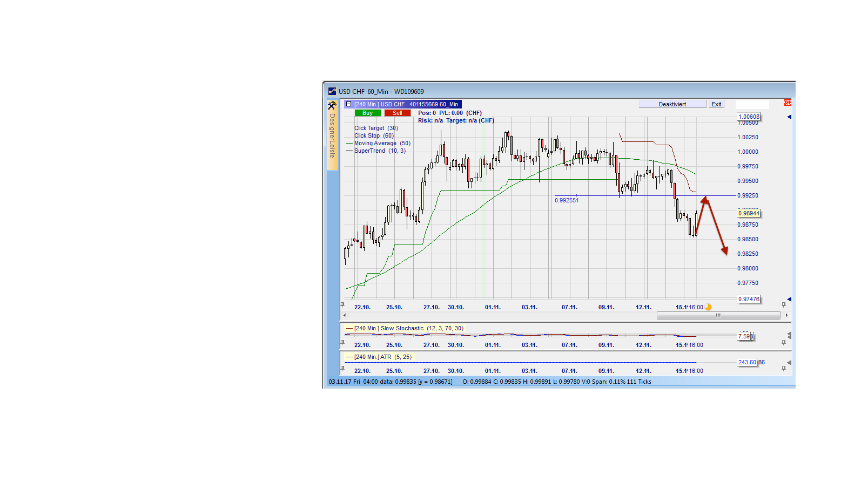This screenshot has height=503, width=868.
Task: Collapse the [240 Min.] USD CHF chart header
Action: pyautogui.click(x=348, y=104)
